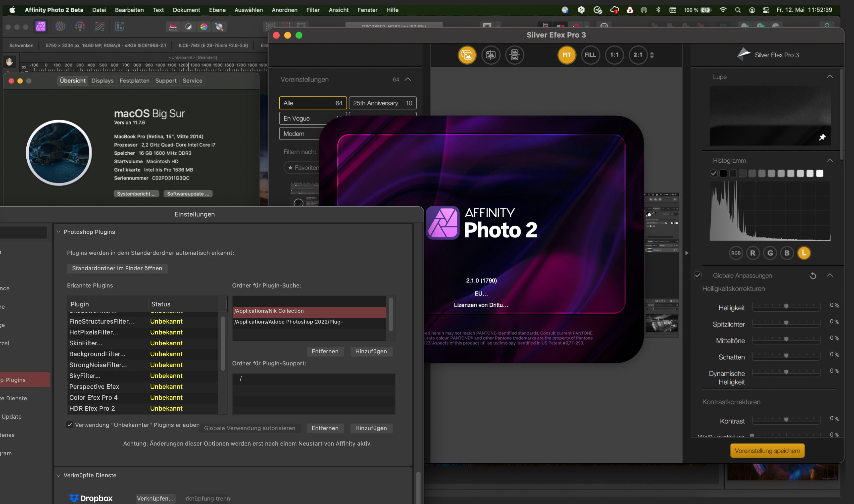Set zoom to 1:1 in Silver Efex

point(614,55)
